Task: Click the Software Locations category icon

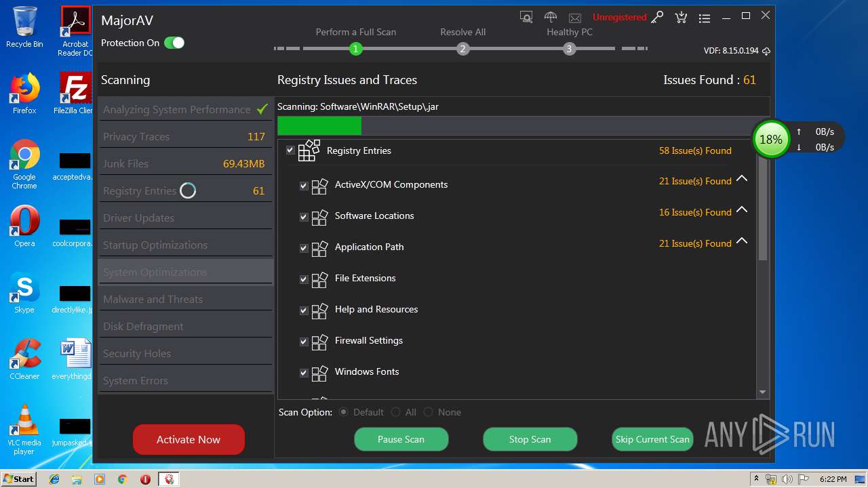Action: click(319, 216)
